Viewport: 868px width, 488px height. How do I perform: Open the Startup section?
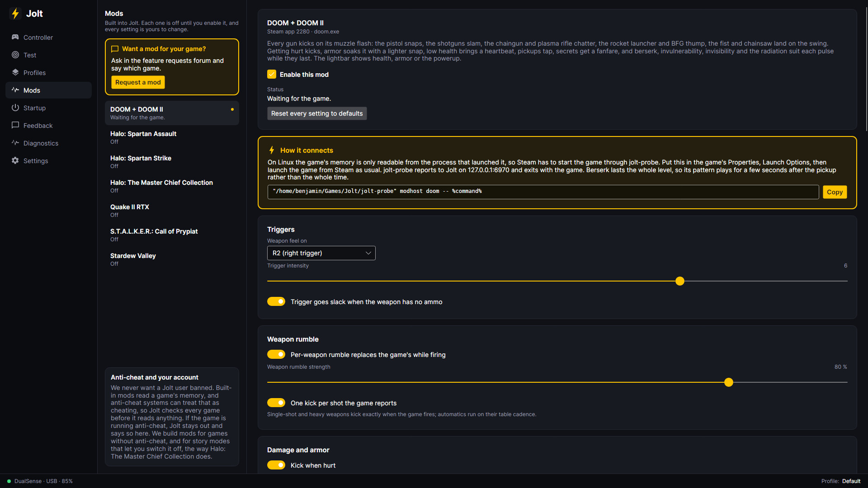48,108
